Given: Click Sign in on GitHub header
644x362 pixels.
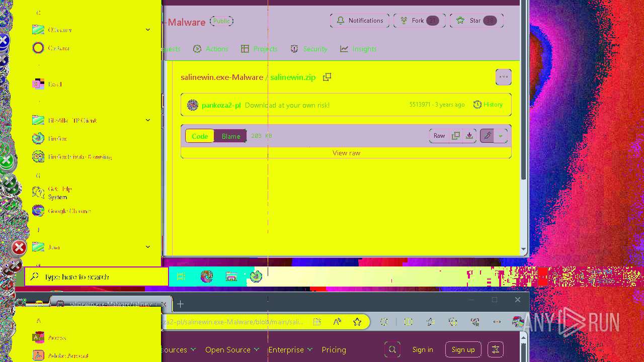Looking at the screenshot, I should tap(423, 349).
